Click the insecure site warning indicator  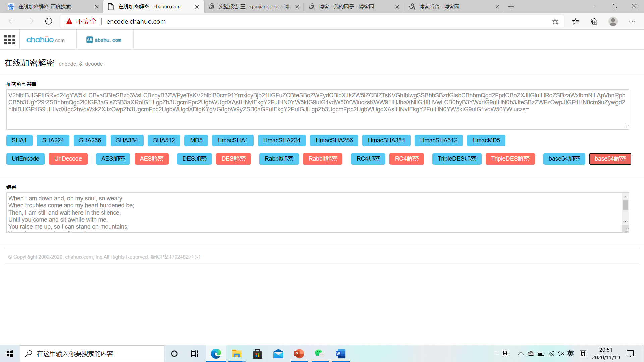[x=82, y=21]
